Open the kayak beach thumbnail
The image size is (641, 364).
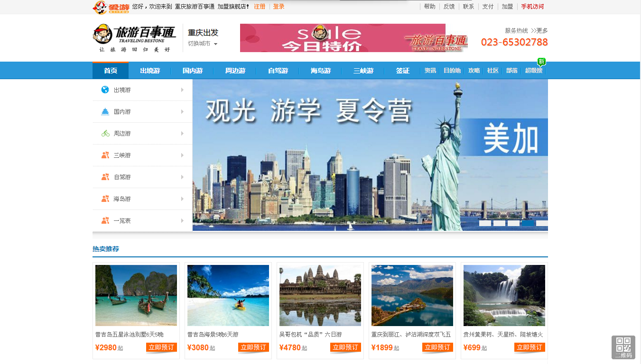(x=228, y=295)
